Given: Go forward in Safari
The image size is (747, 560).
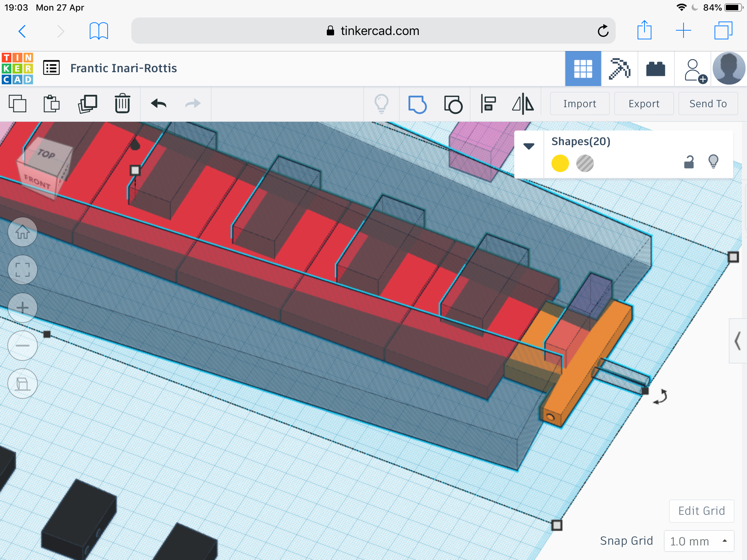Looking at the screenshot, I should (61, 31).
